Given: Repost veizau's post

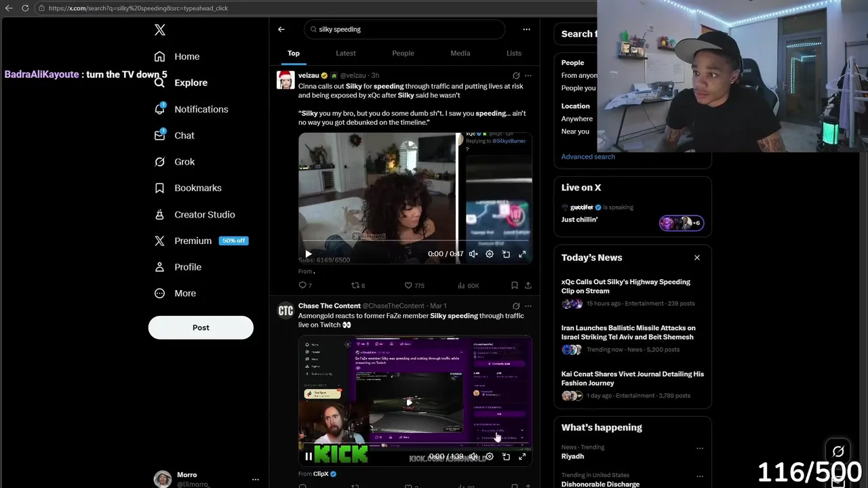Looking at the screenshot, I should click(358, 285).
